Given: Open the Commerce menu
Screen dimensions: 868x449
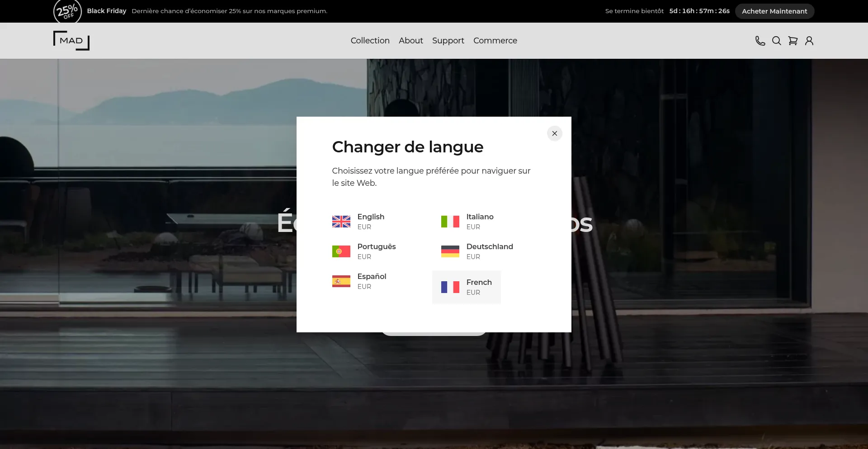Looking at the screenshot, I should (x=495, y=41).
